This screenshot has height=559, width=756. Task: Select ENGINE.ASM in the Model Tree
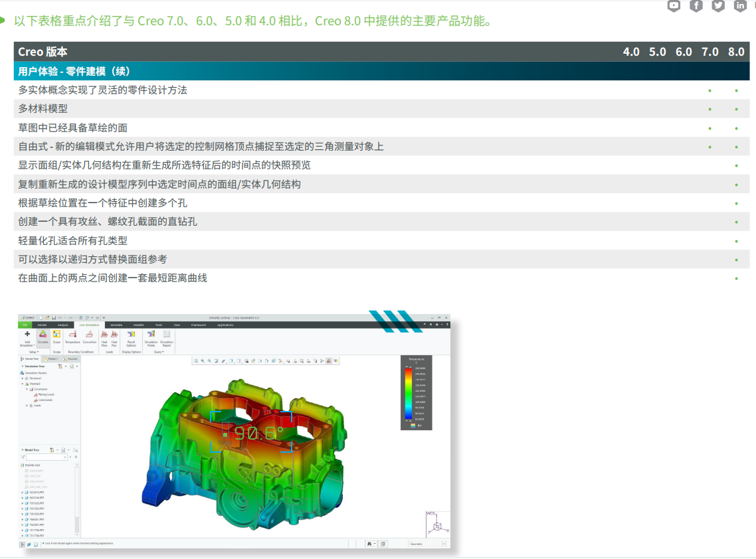coord(33,465)
